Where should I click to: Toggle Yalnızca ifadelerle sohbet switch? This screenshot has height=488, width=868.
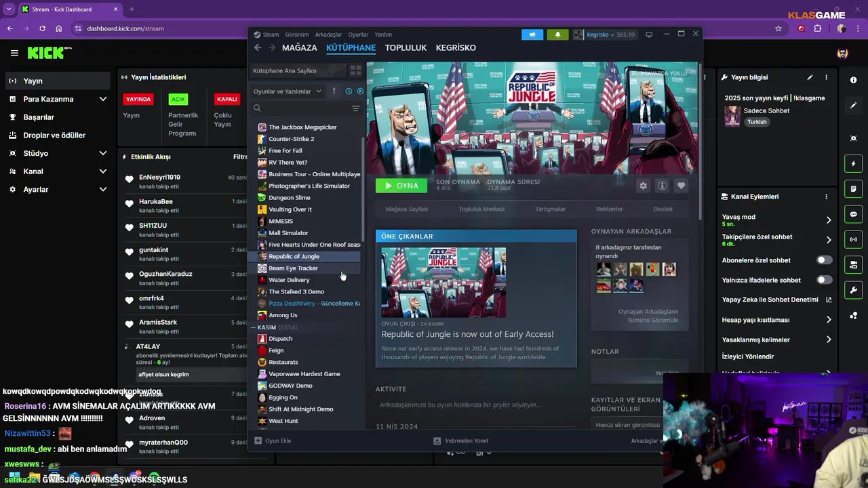click(x=824, y=280)
